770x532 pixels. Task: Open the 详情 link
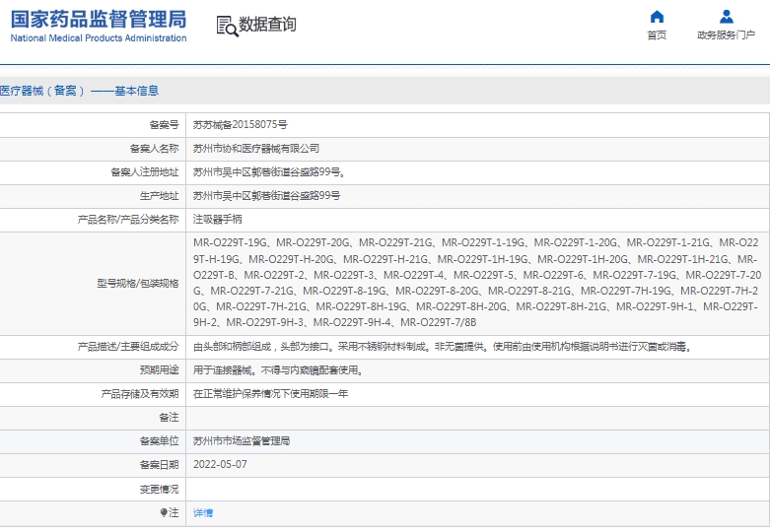203,513
